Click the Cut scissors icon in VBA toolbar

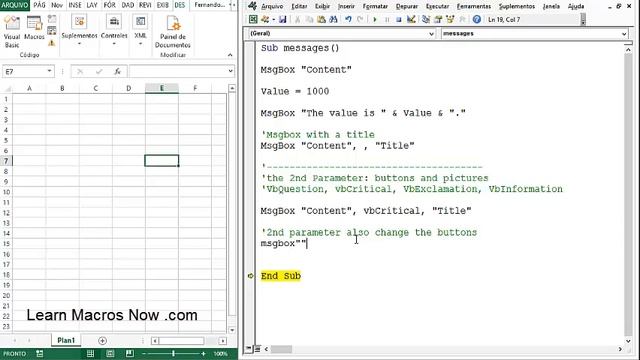tap(298, 19)
